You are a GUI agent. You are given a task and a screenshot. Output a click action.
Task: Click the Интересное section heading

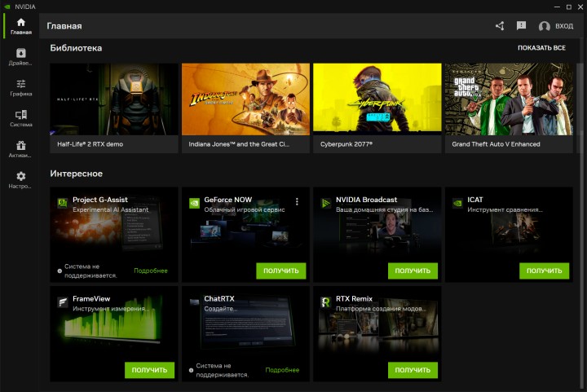pos(77,174)
